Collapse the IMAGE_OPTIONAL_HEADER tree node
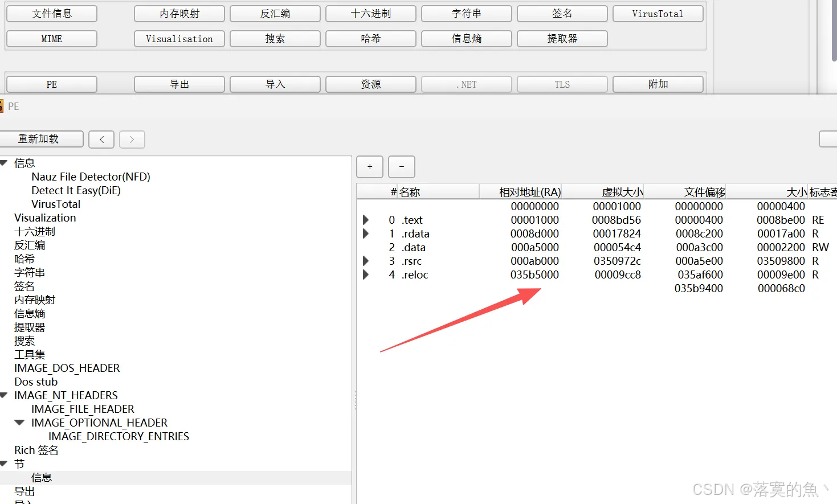The image size is (837, 504). 20,423
